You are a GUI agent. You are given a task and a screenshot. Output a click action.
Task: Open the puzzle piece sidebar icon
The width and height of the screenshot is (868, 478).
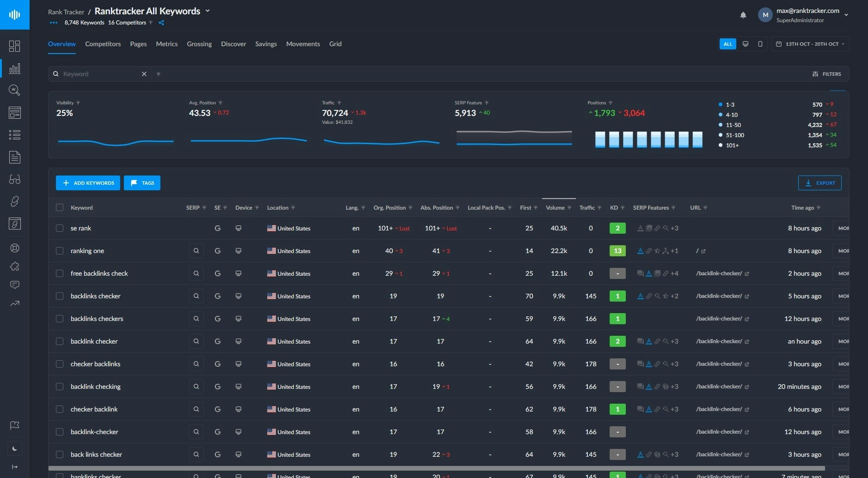(x=15, y=266)
